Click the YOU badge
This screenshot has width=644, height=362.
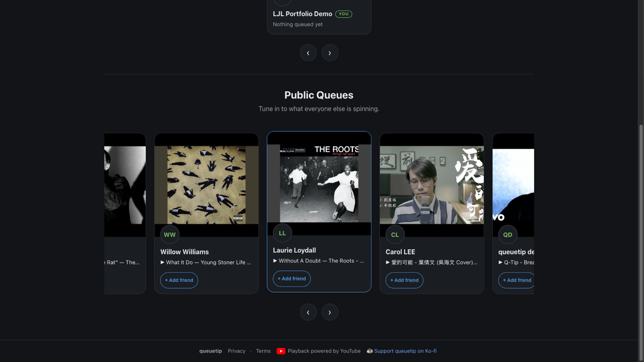(344, 14)
